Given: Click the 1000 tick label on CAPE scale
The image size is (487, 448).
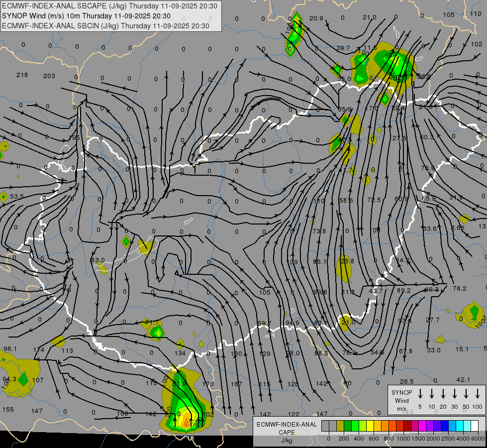Looking at the screenshot, I should tap(403, 439).
